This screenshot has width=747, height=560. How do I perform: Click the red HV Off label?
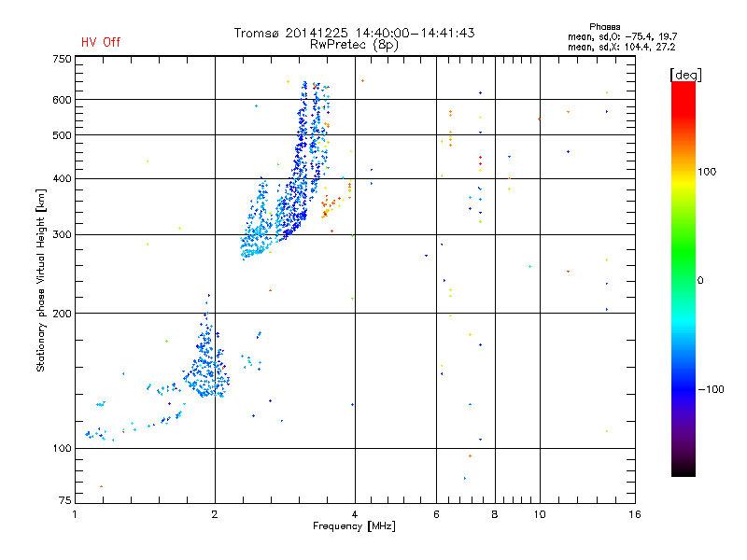point(101,42)
